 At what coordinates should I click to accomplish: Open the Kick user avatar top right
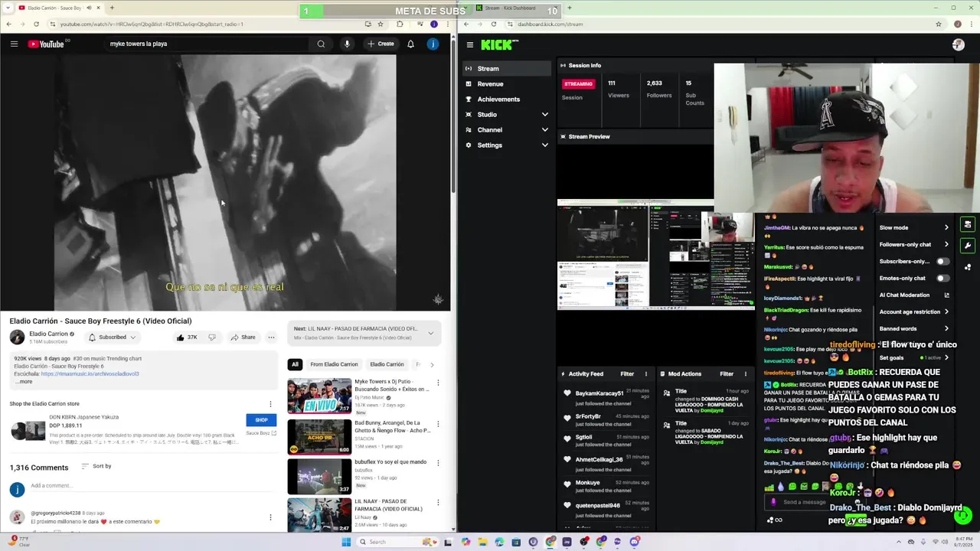[x=958, y=44]
